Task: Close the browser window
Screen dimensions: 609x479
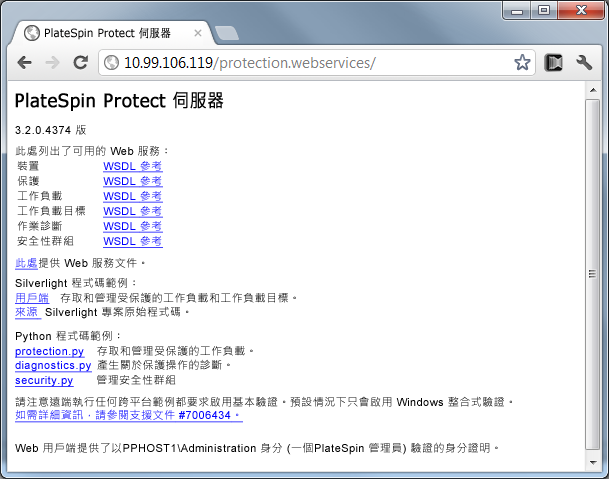Action: point(581,10)
